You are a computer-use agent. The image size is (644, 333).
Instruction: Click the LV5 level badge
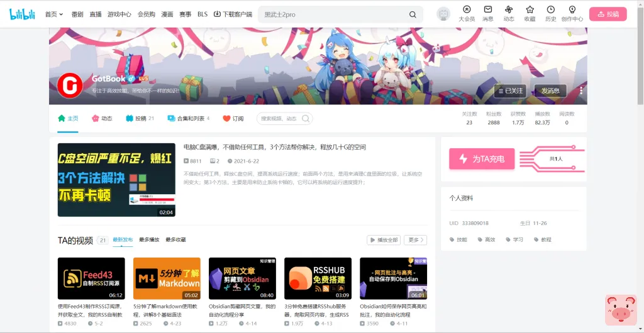144,79
